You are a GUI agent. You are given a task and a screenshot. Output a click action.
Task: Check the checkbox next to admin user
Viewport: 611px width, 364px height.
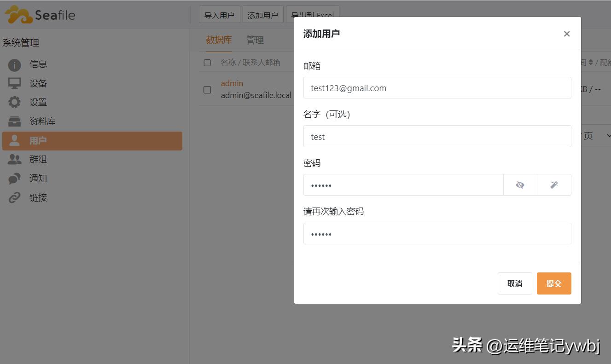tap(207, 90)
